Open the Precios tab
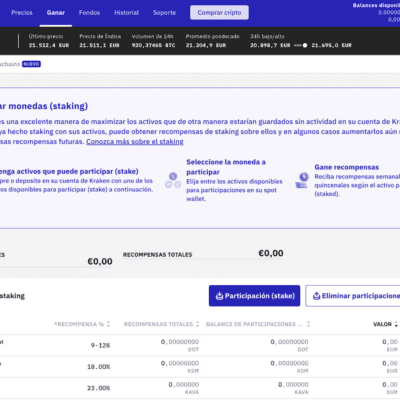Viewport: 400px width, 400px height. pyautogui.click(x=22, y=13)
